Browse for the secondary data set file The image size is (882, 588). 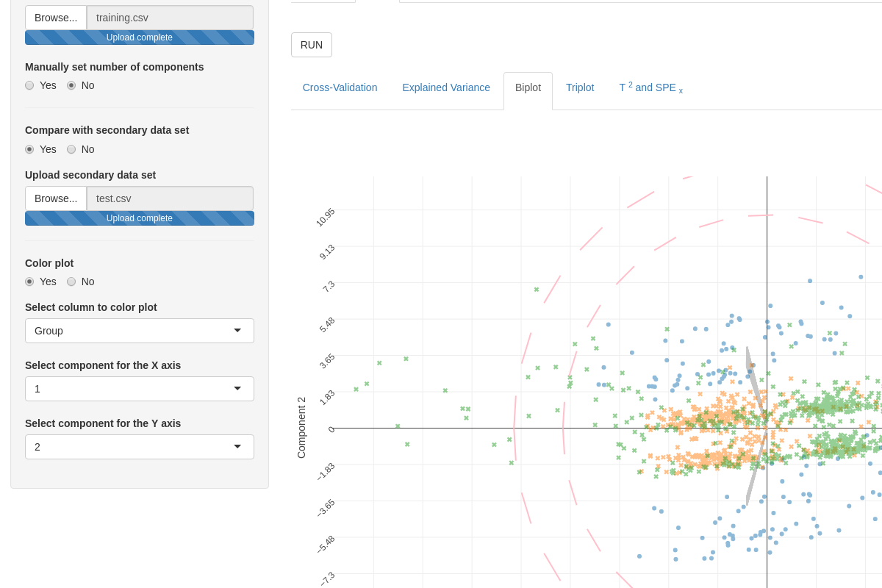[x=56, y=198]
